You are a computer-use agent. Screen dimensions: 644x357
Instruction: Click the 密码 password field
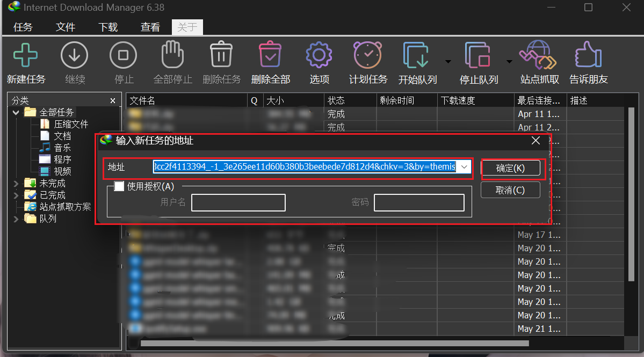coord(419,203)
